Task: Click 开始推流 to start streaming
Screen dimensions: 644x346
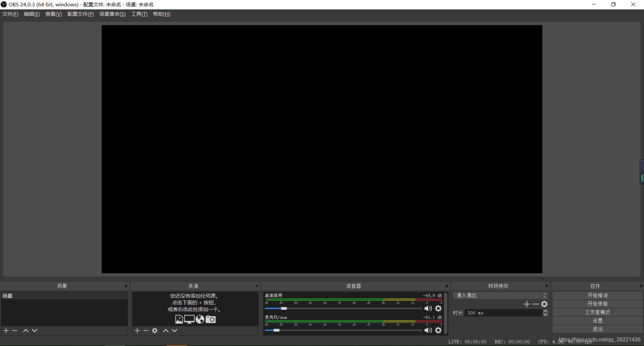Action: pyautogui.click(x=597, y=295)
